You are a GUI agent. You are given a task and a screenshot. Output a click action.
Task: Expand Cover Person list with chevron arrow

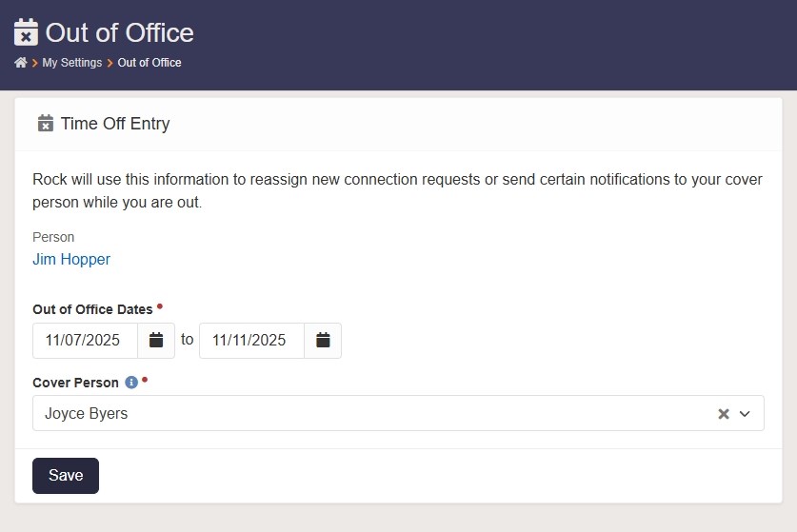[x=745, y=414]
